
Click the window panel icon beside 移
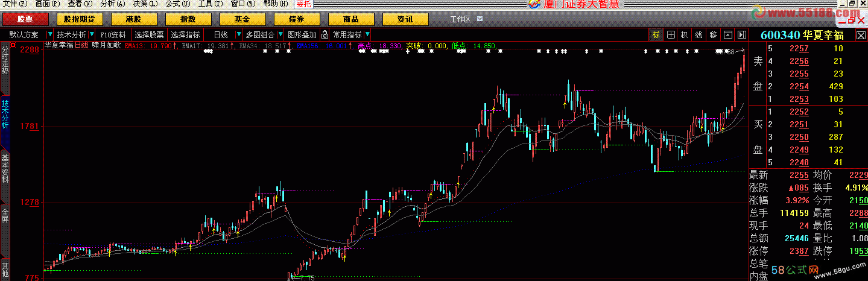[728, 35]
